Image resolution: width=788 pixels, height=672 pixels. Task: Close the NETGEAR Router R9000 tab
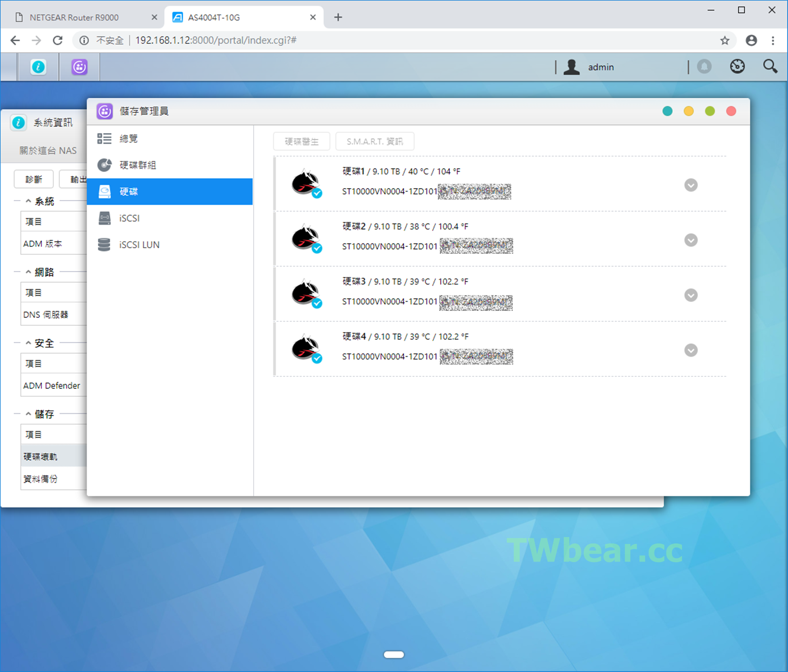coord(154,17)
